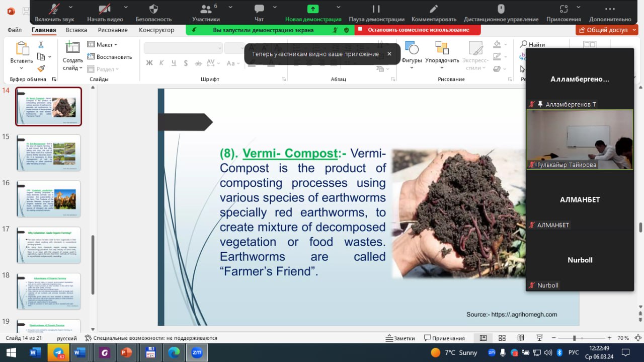Switch to Slide Sorter view icon
644x362 pixels.
click(502, 338)
